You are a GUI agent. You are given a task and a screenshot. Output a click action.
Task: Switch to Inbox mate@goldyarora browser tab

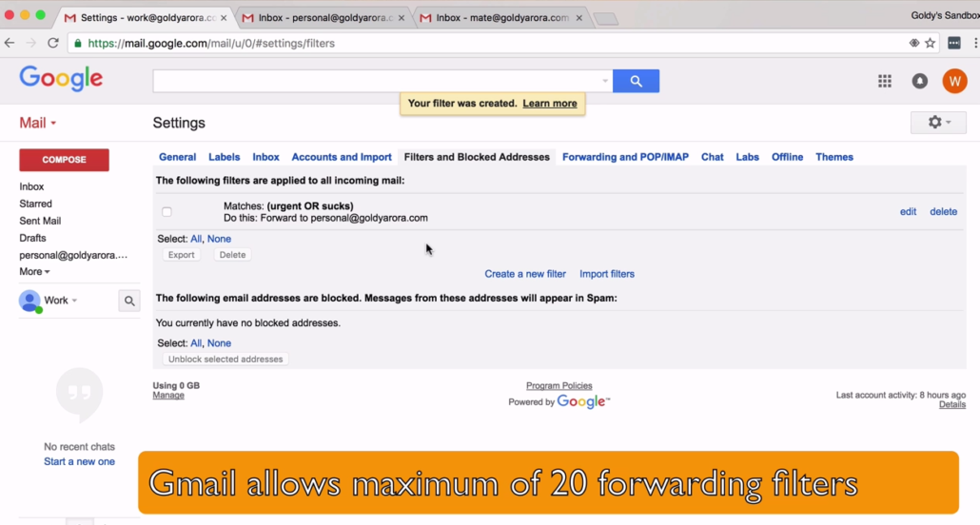501,17
